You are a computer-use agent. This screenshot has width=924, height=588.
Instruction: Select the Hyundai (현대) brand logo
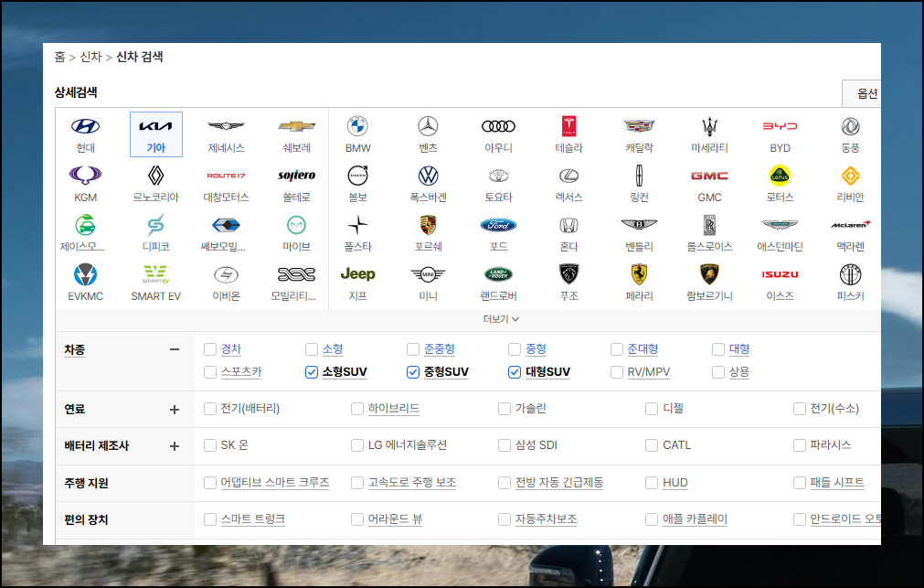85,126
